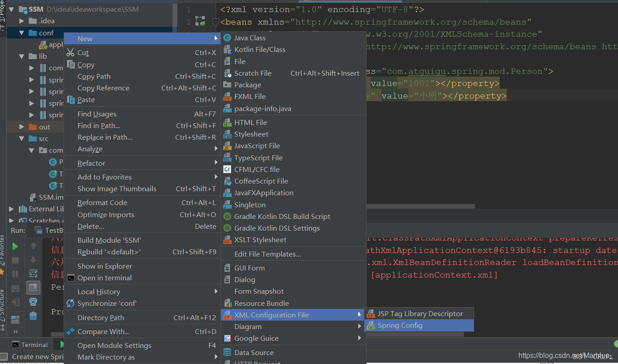The image size is (618, 364).
Task: Choose Compare With... entry
Action: click(143, 331)
